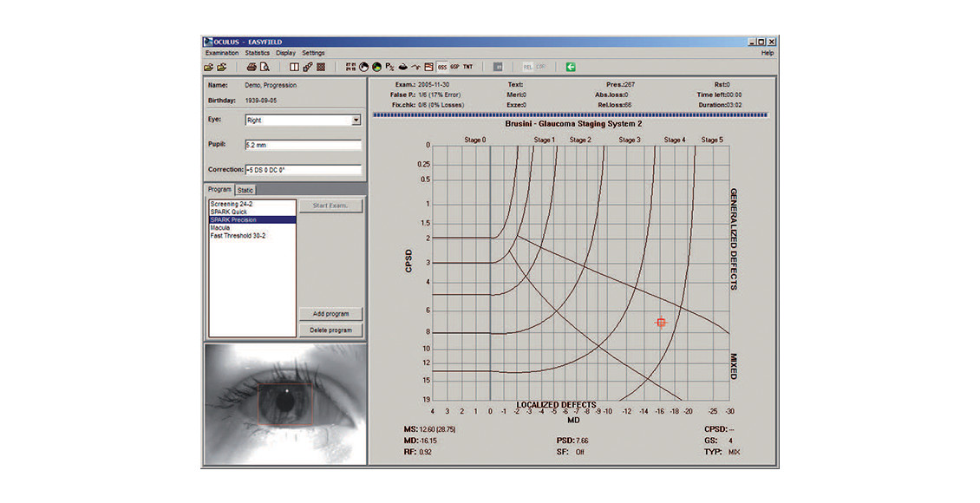Click the Add program button

(x=330, y=314)
